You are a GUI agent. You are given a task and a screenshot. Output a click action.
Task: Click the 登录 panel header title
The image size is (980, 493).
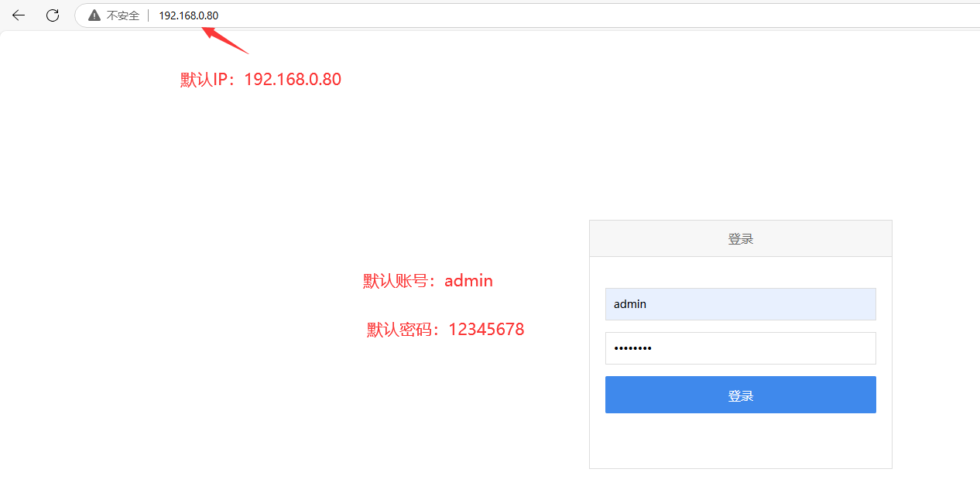click(740, 239)
